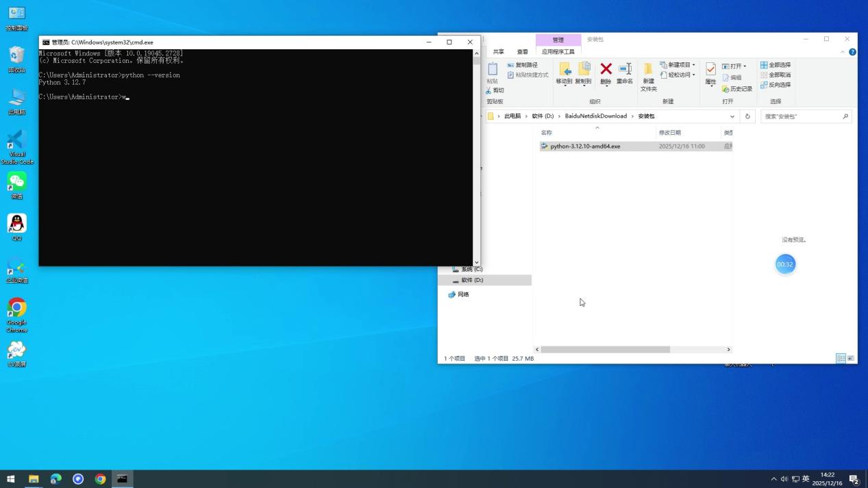868x488 pixels.
Task: Select the Rename (重命名) icon
Action: pyautogui.click(x=624, y=70)
